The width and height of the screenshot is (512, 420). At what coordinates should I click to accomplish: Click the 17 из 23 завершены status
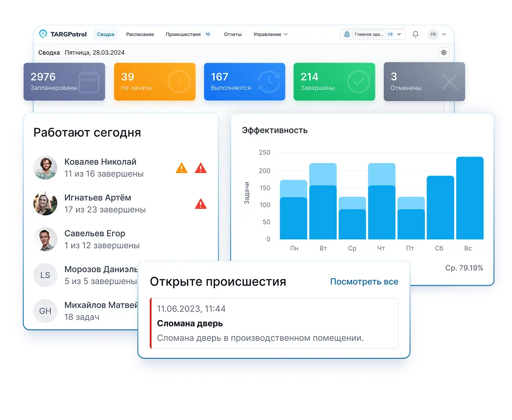tap(105, 210)
